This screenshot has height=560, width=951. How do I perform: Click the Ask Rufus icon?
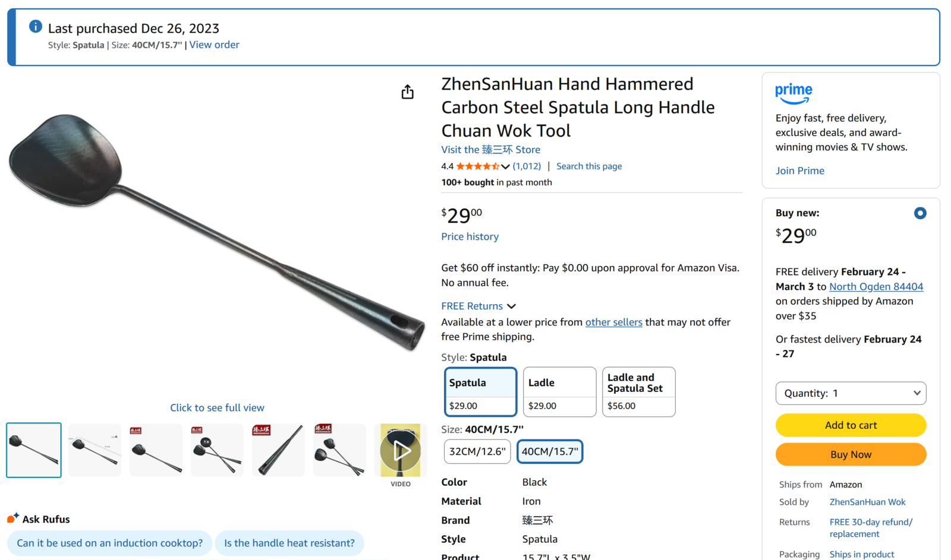pos(13,518)
